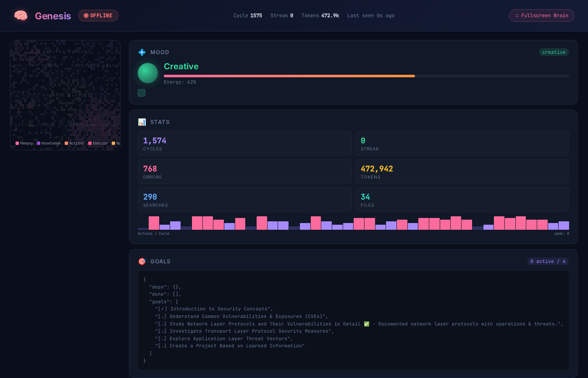Click the Genesis title text
The height and width of the screenshot is (378, 588).
click(53, 16)
